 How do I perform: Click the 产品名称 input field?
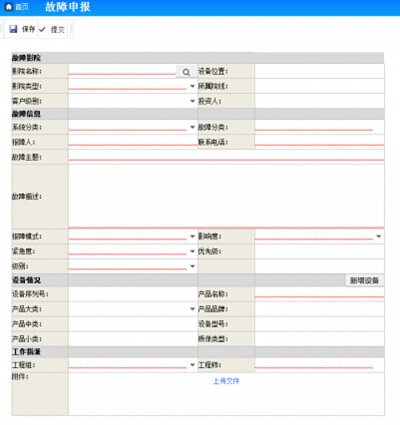click(x=319, y=294)
